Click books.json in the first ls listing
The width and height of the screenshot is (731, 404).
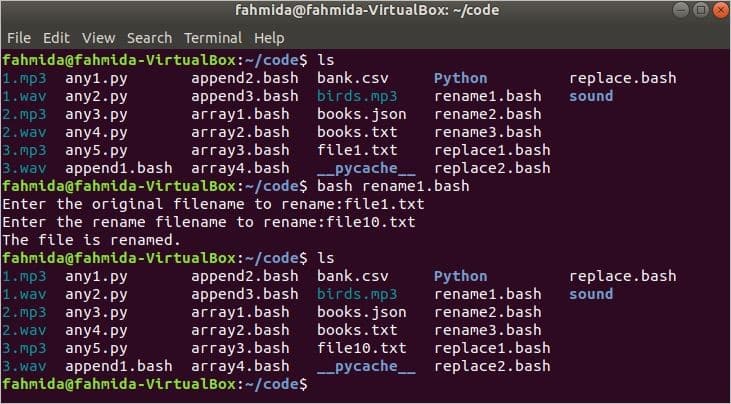click(362, 114)
